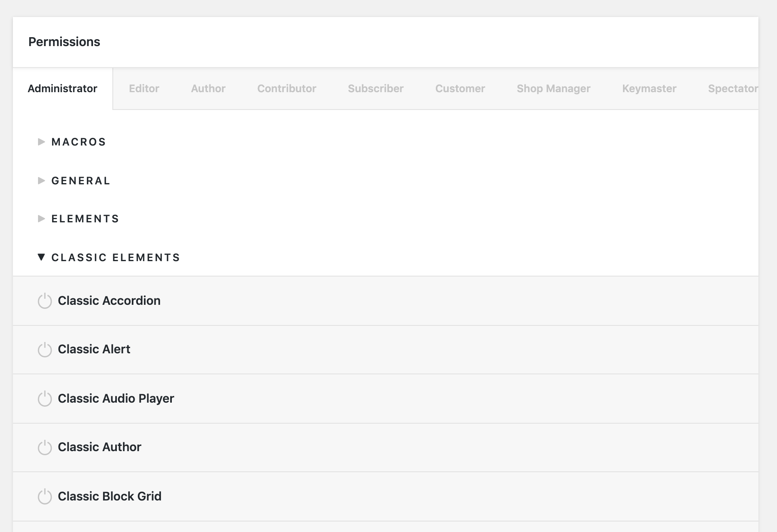
Task: Open the Contributor tab
Action: pos(287,89)
